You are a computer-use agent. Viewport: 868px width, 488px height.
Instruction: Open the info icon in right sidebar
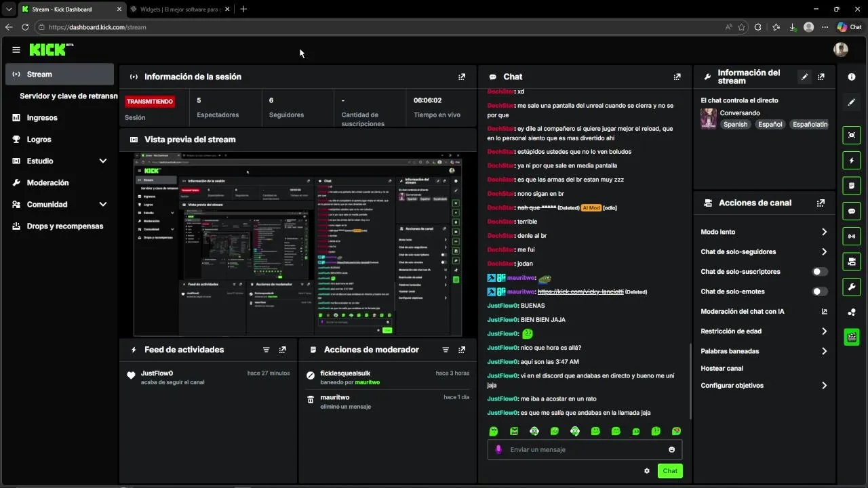tap(852, 77)
